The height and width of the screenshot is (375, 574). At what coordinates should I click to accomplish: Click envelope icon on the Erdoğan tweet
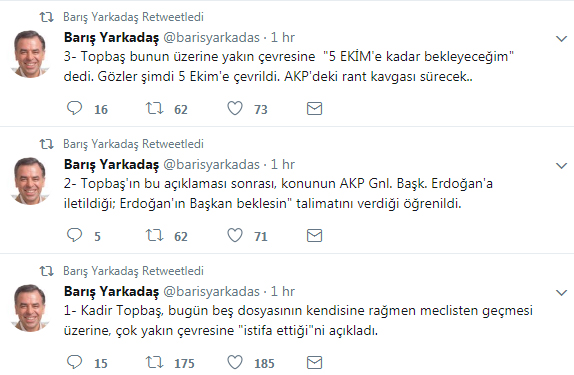click(x=314, y=235)
